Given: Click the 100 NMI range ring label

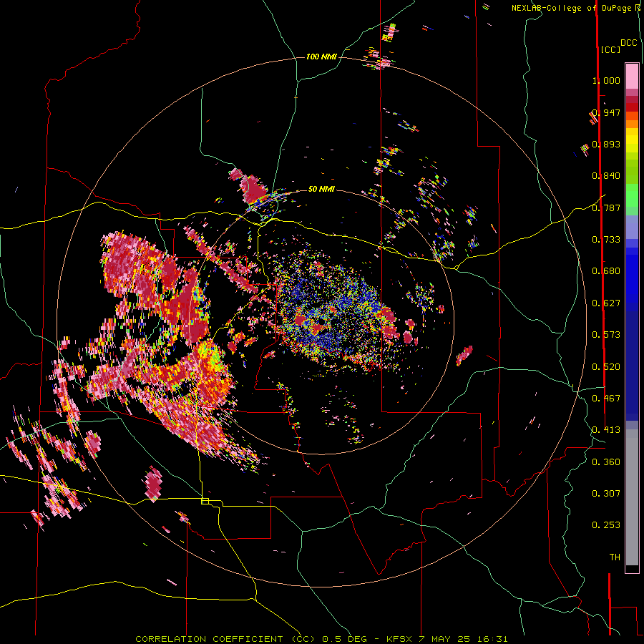Looking at the screenshot, I should coord(321,57).
